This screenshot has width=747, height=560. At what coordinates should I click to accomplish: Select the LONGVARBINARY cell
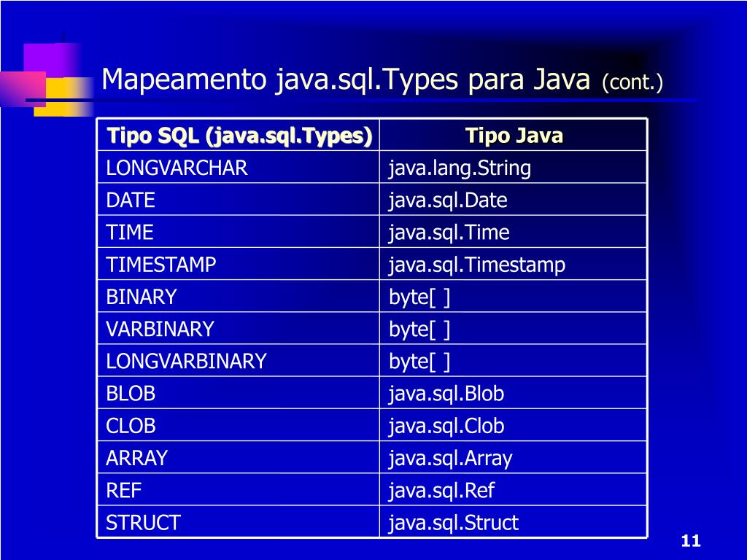pos(239,361)
